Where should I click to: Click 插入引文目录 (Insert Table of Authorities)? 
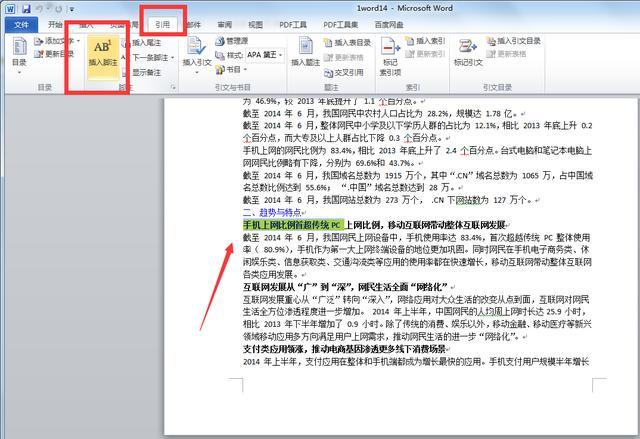click(x=514, y=41)
